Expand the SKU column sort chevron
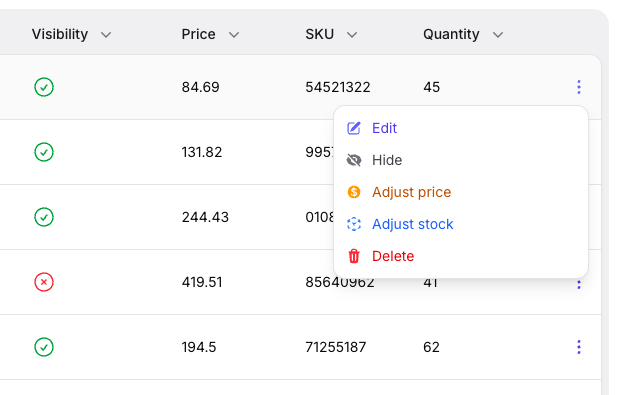 352,35
